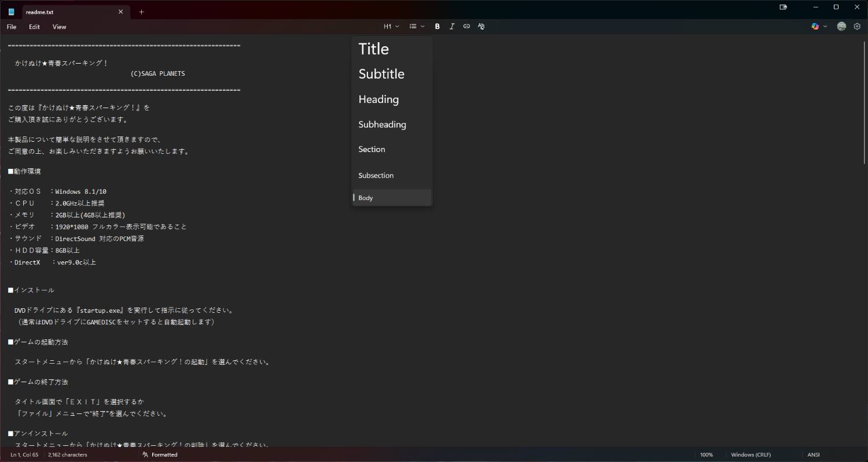Screen dimensions: 868x462
Task: Open the File menu
Action: [12, 27]
